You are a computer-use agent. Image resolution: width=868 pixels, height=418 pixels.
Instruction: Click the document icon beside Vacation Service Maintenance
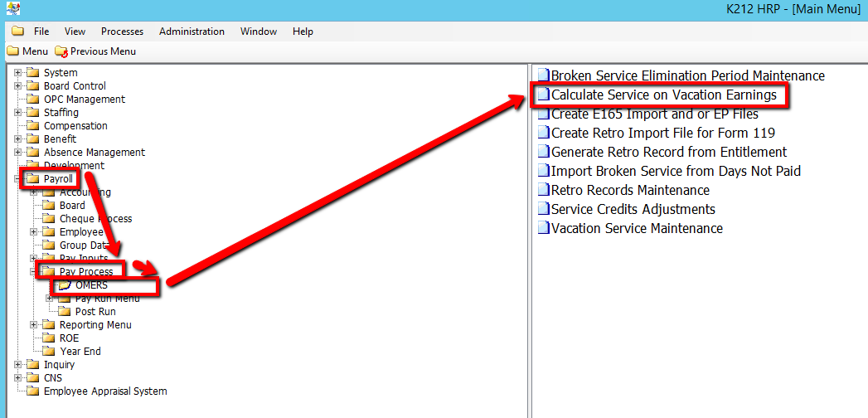tap(544, 228)
